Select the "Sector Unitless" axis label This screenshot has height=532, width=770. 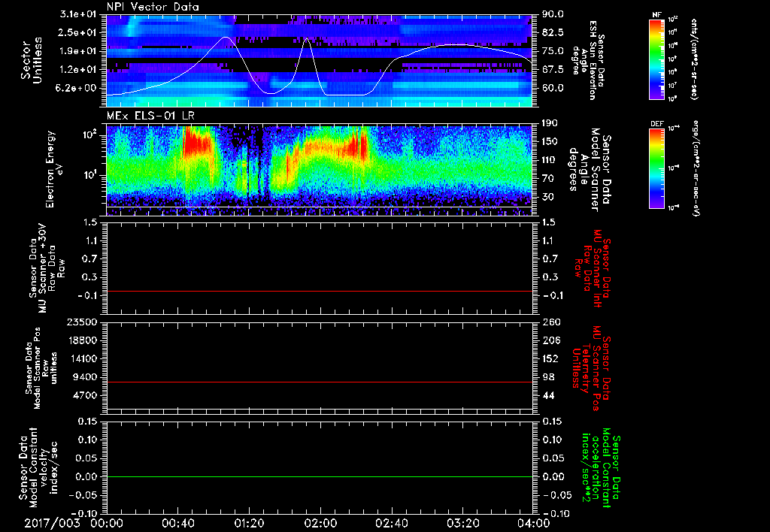coord(32,60)
